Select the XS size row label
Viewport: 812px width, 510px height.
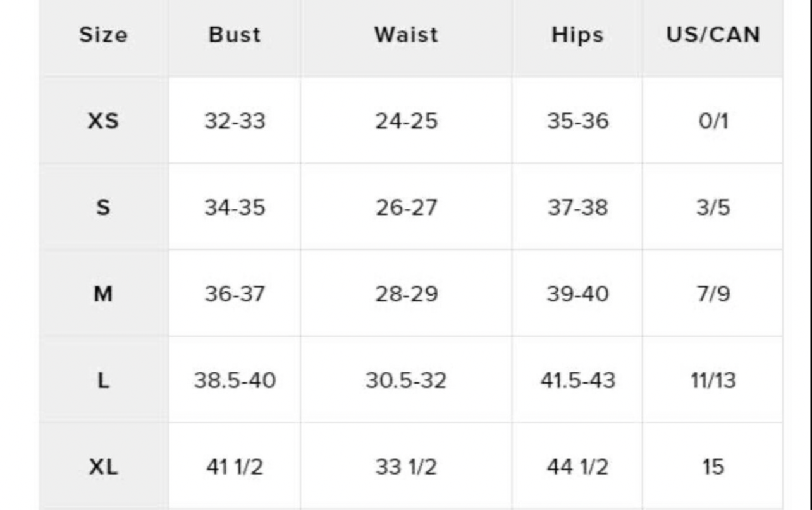click(103, 120)
